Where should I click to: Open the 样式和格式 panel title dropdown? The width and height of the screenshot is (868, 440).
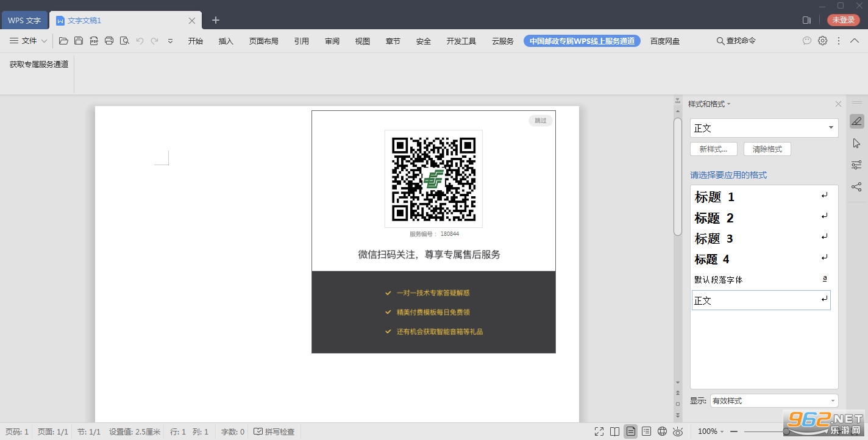(709, 104)
